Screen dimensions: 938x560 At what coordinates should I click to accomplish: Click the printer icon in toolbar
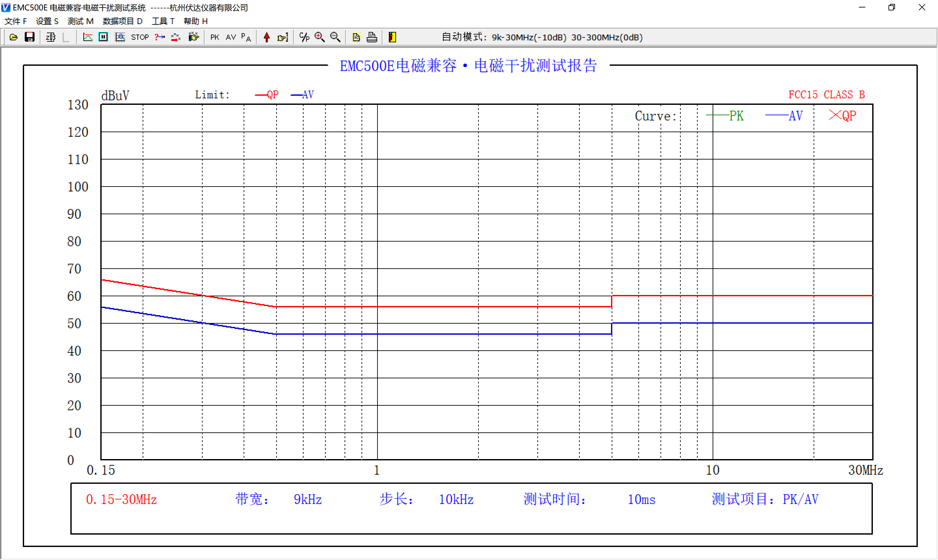tap(372, 37)
